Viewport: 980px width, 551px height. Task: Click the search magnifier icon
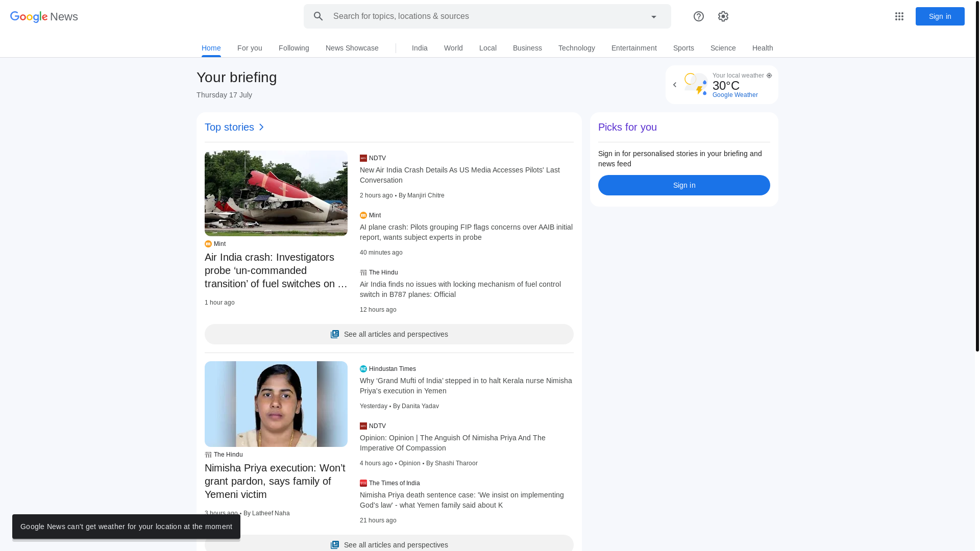318,16
